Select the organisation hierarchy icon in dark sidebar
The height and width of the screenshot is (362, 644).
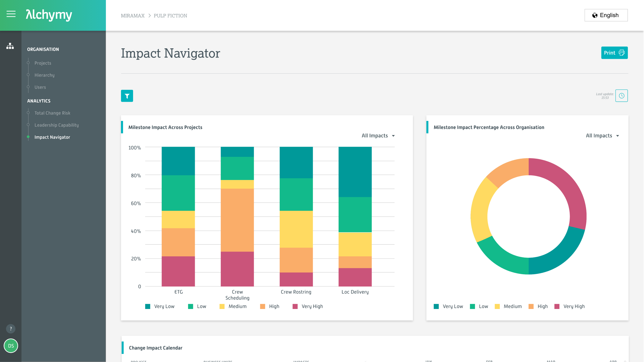(x=10, y=46)
